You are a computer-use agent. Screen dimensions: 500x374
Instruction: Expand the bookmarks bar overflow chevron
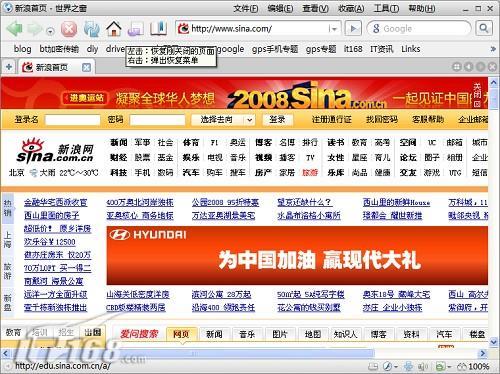coord(493,49)
